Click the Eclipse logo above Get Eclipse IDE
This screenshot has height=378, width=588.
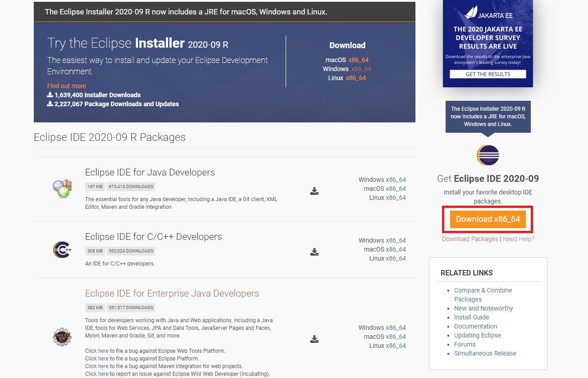coord(488,156)
